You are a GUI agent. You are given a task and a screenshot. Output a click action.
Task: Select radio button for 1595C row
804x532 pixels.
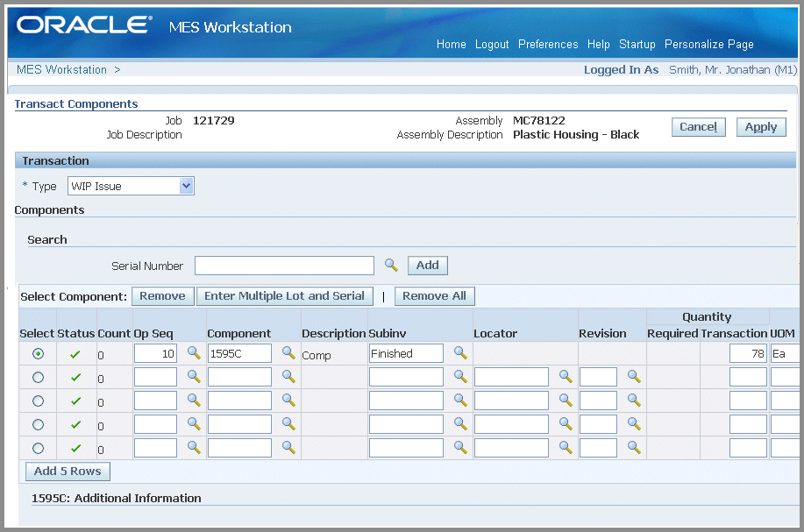click(38, 353)
